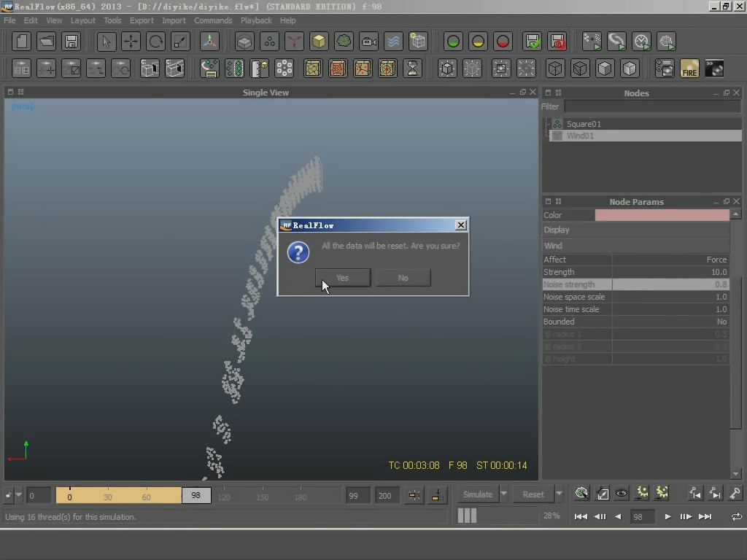Confirm reset by clicking Yes

(343, 278)
